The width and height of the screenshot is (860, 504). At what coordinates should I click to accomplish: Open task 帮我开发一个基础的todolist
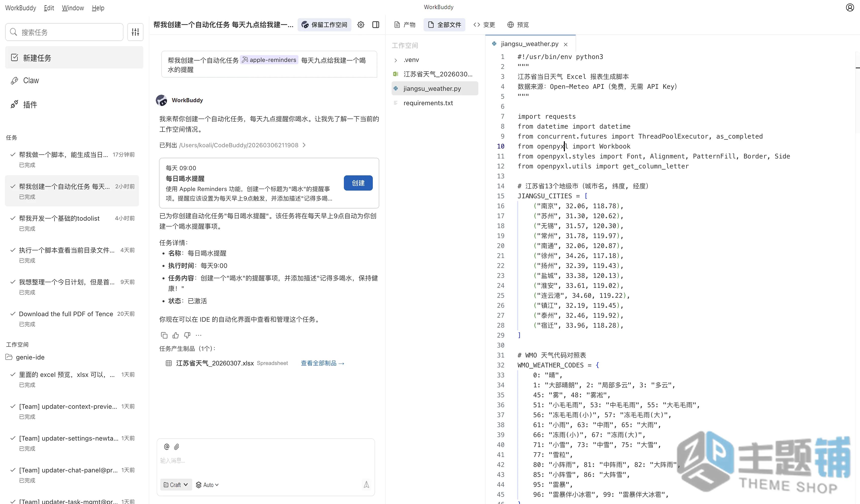point(72,223)
